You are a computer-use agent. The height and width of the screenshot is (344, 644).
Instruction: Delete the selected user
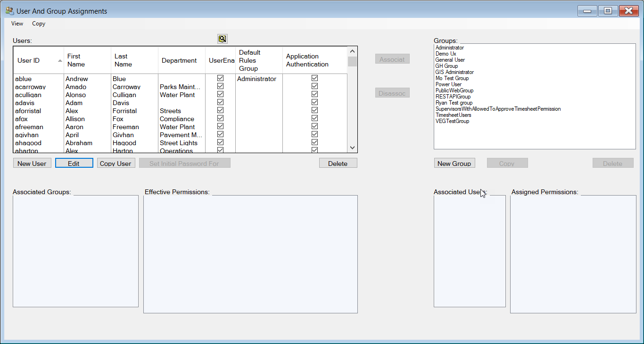pyautogui.click(x=338, y=163)
